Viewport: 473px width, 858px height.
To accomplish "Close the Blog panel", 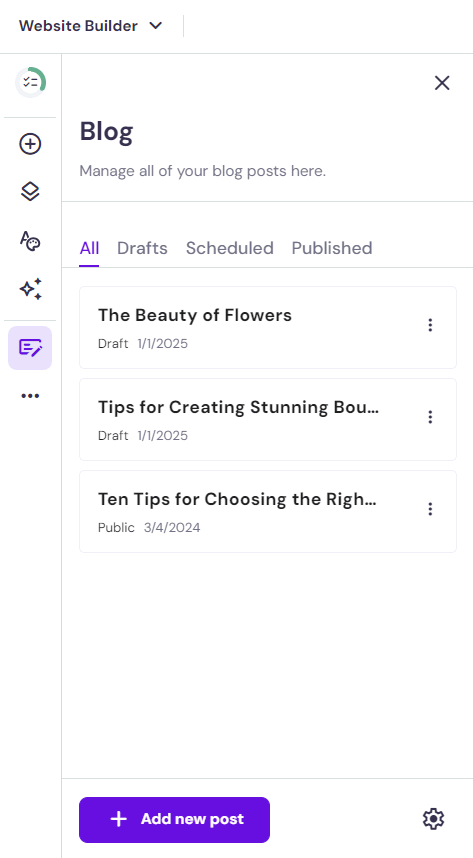I will pos(442,83).
